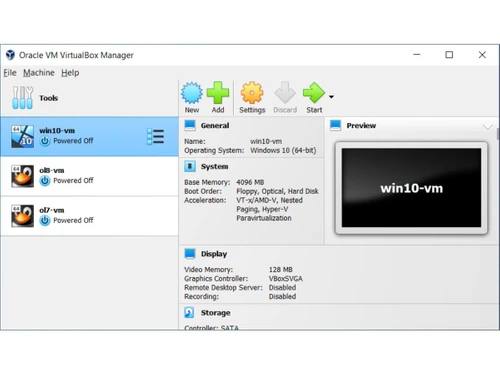The width and height of the screenshot is (500, 375).
Task: Click the Storage section disk icon
Action: point(189,313)
